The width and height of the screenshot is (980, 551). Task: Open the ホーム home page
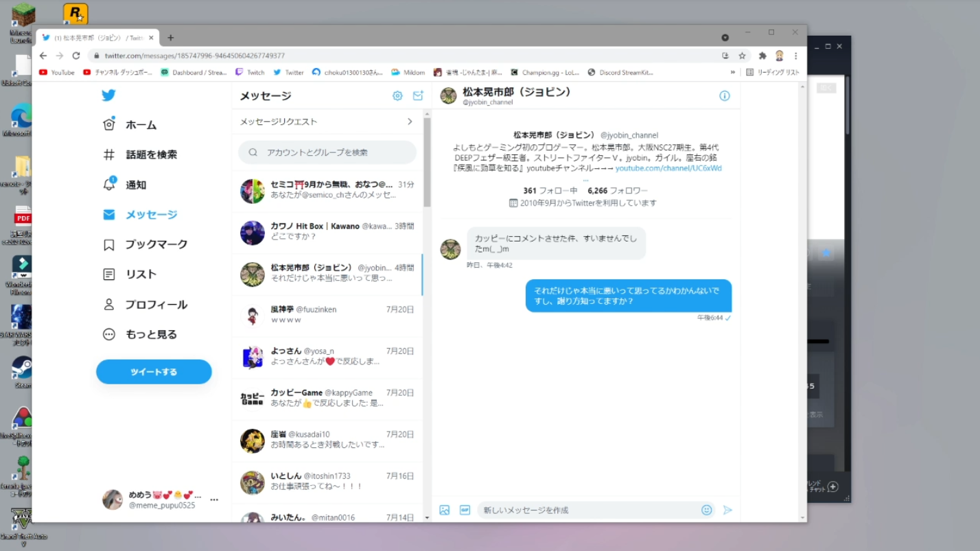tap(129, 124)
